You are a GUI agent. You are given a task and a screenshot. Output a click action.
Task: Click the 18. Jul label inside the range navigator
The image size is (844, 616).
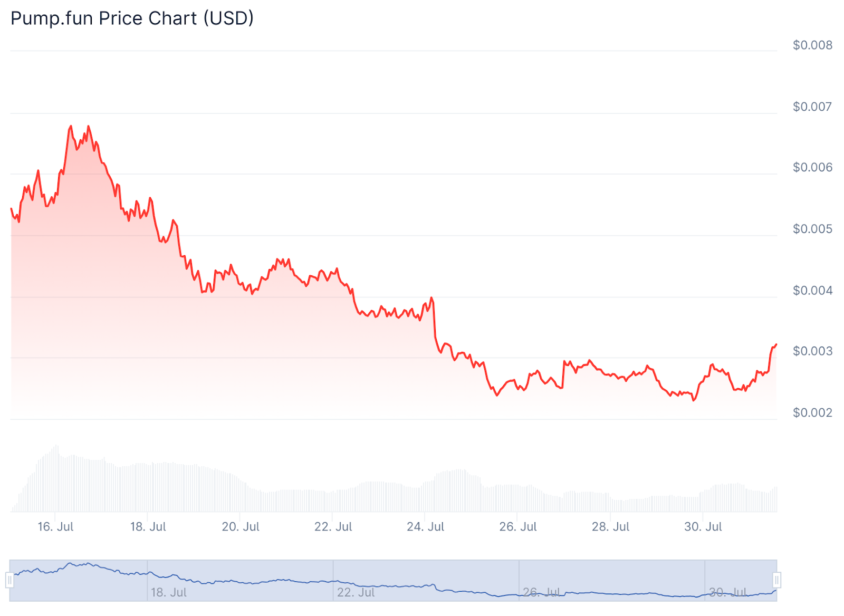tap(169, 593)
